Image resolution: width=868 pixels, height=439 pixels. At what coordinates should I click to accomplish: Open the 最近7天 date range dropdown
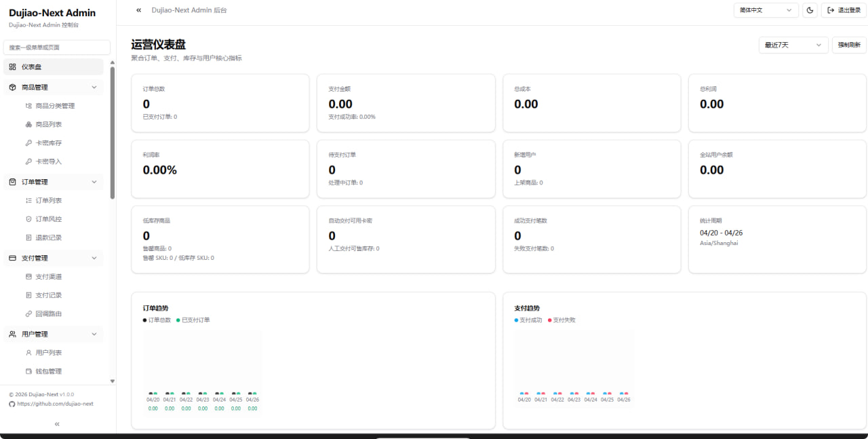click(793, 45)
